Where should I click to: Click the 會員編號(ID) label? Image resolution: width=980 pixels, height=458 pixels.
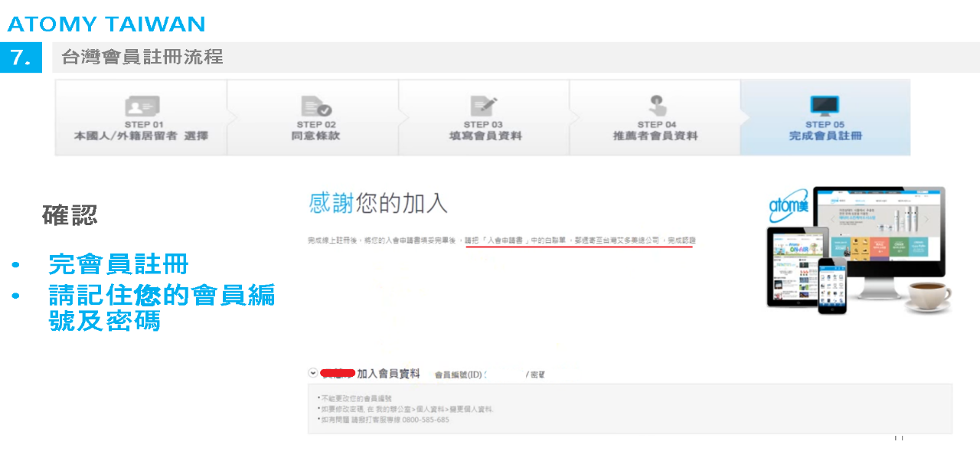(458, 375)
